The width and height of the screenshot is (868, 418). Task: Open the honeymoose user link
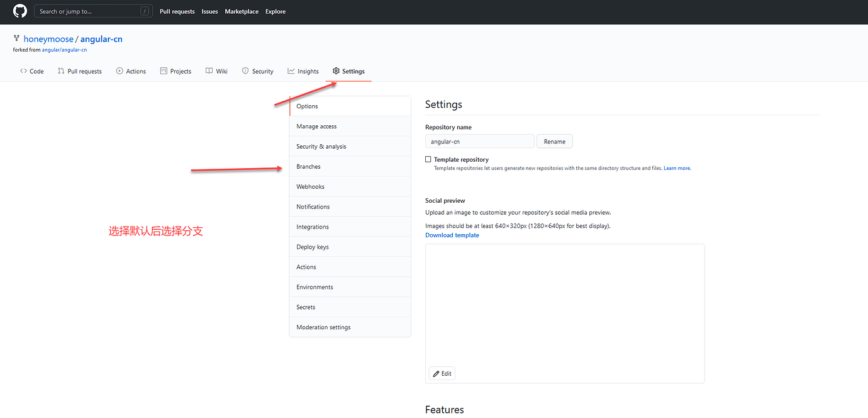coord(48,39)
